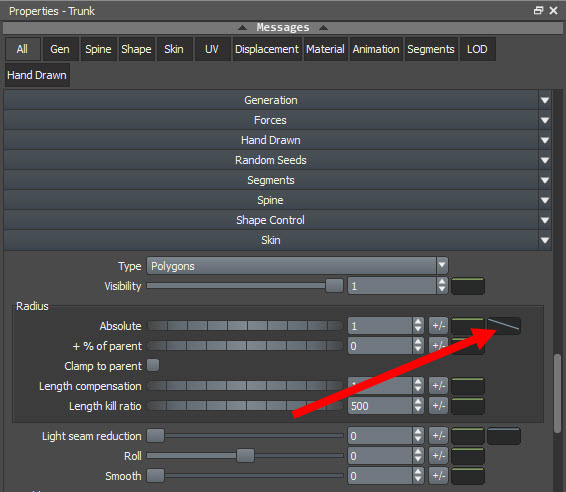Open the Smooth curve box
Screen dimensions: 566x492
[467, 476]
